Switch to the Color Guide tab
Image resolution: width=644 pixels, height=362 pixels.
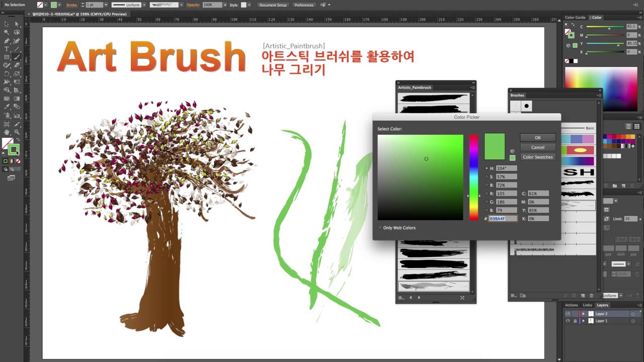pos(575,18)
